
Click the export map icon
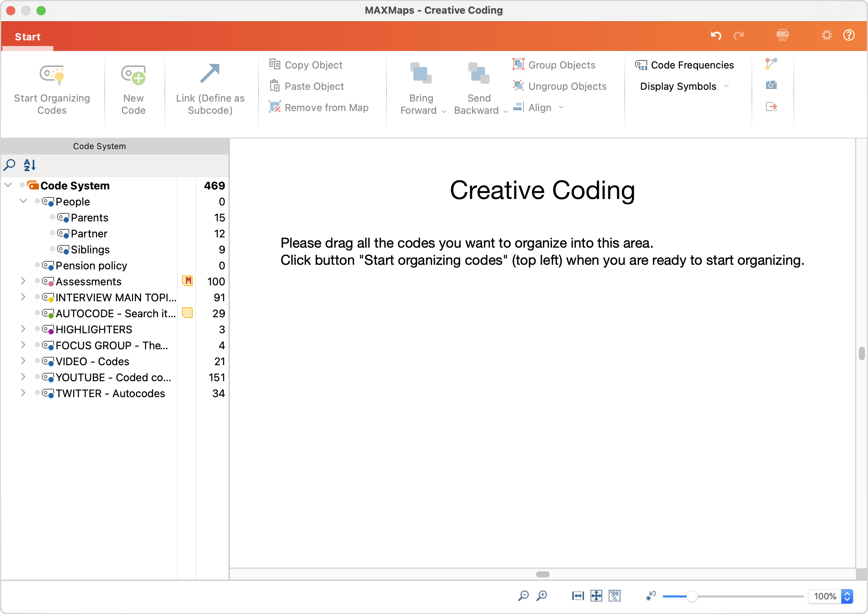771,107
